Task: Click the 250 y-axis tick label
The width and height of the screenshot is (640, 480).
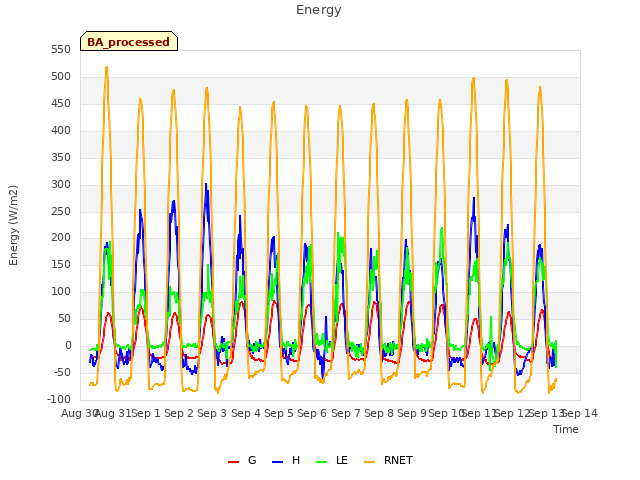Action: point(61,211)
